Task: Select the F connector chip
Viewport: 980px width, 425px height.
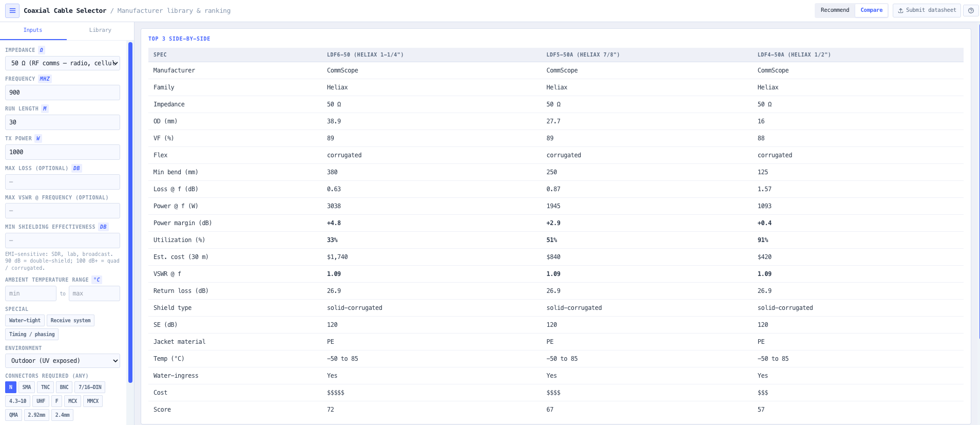Action: pos(56,401)
